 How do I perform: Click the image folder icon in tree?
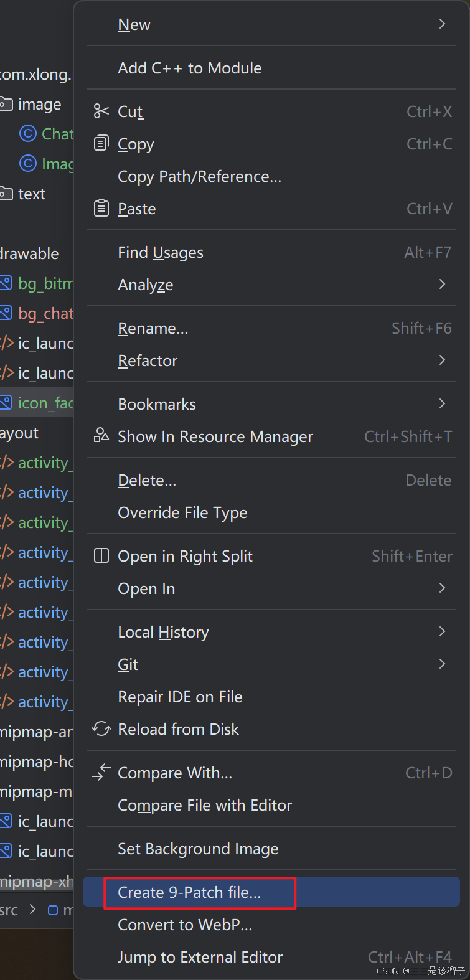(6, 104)
